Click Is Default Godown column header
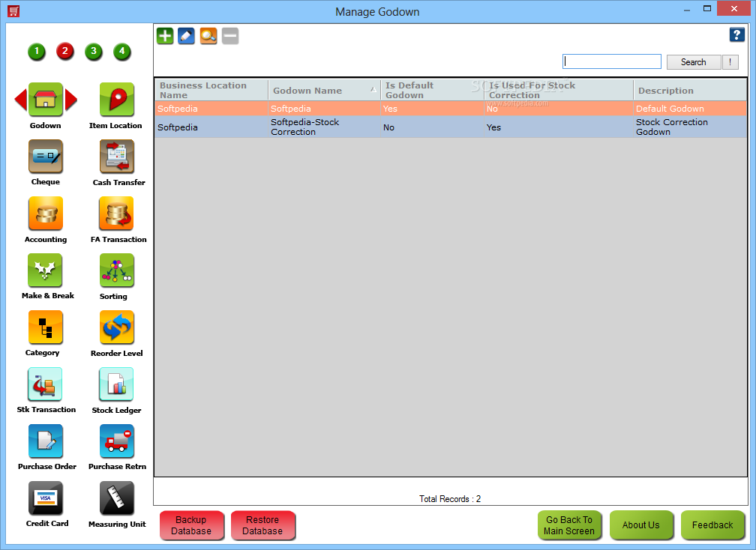Viewport: 756px width, 550px height. 433,90
